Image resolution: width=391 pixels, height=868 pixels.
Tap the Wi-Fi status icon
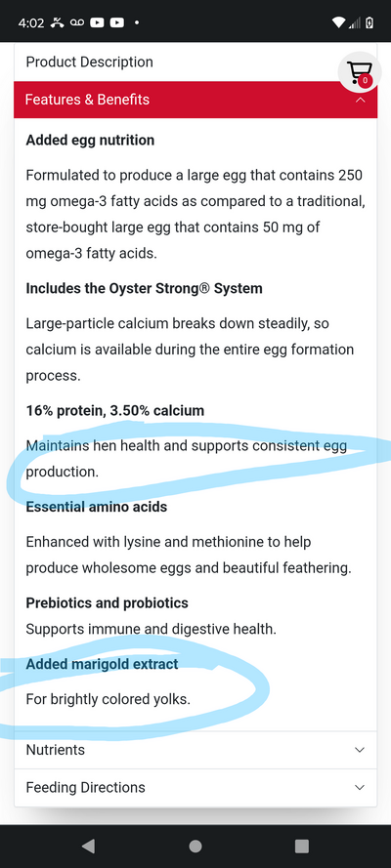338,22
